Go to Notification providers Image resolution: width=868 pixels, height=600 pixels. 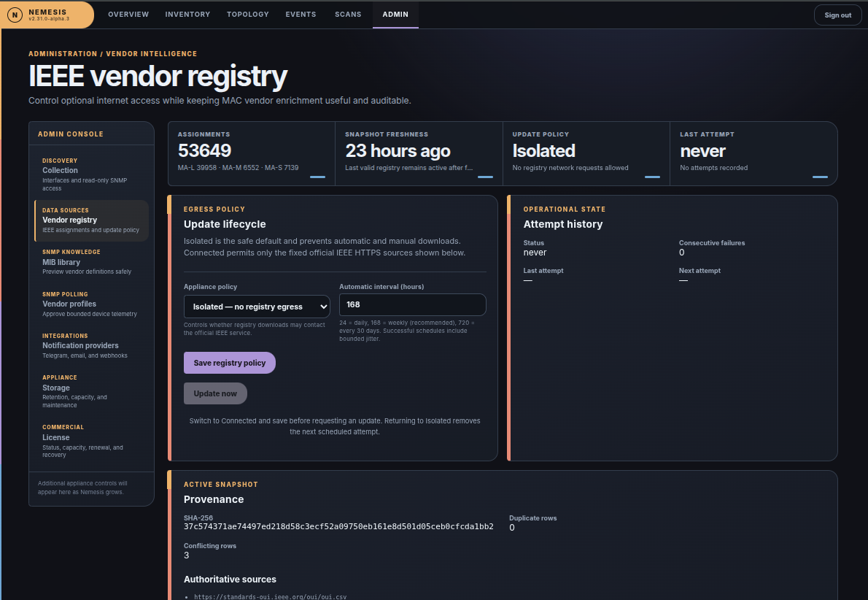tap(91, 346)
